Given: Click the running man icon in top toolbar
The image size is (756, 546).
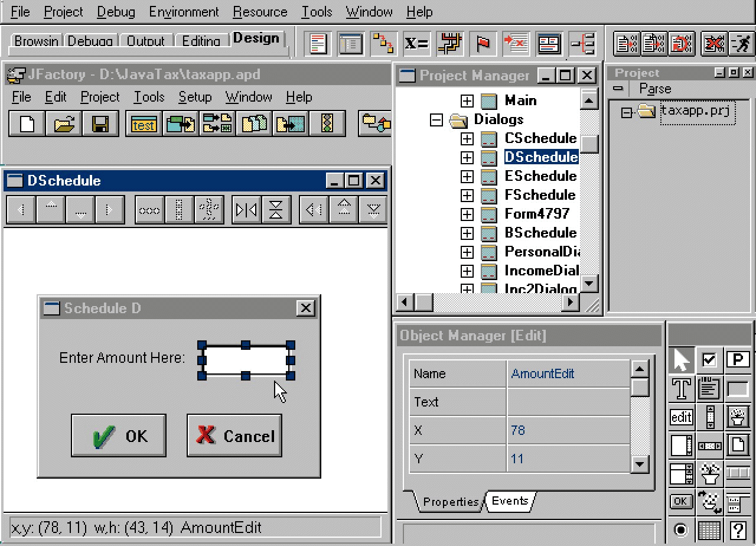Looking at the screenshot, I should point(741,44).
